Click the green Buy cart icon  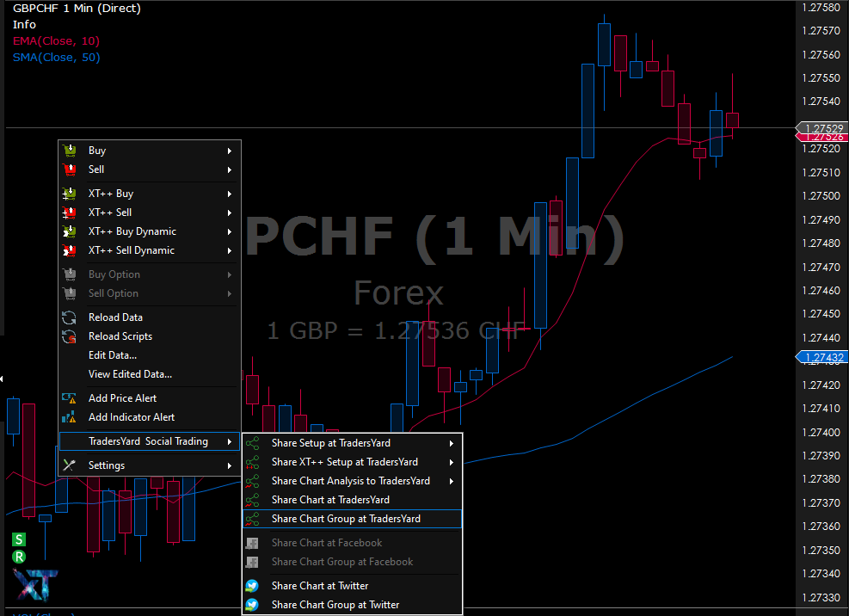coord(70,151)
